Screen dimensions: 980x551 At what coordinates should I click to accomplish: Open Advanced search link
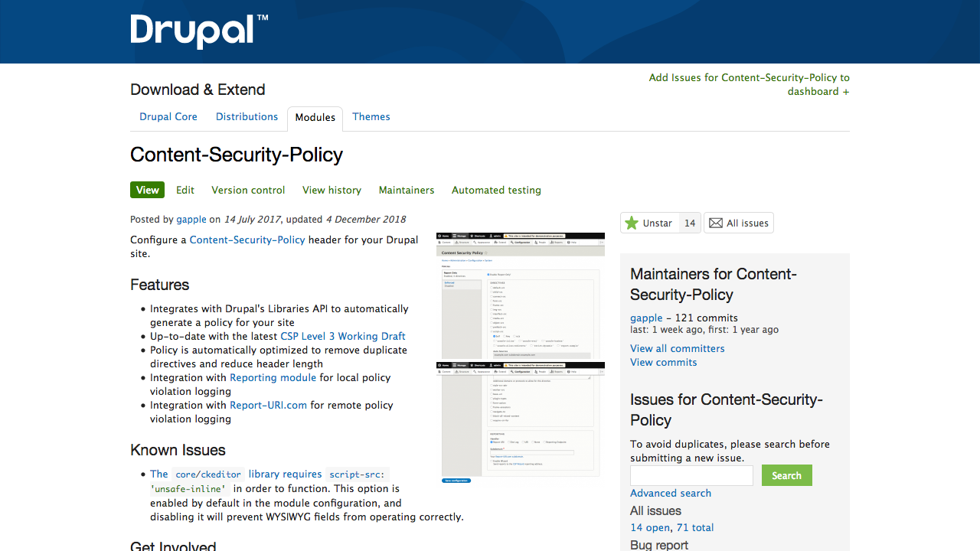pyautogui.click(x=671, y=493)
